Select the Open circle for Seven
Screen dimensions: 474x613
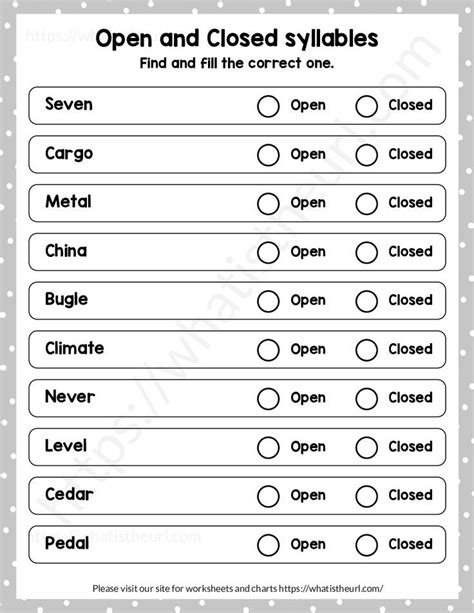coord(268,106)
